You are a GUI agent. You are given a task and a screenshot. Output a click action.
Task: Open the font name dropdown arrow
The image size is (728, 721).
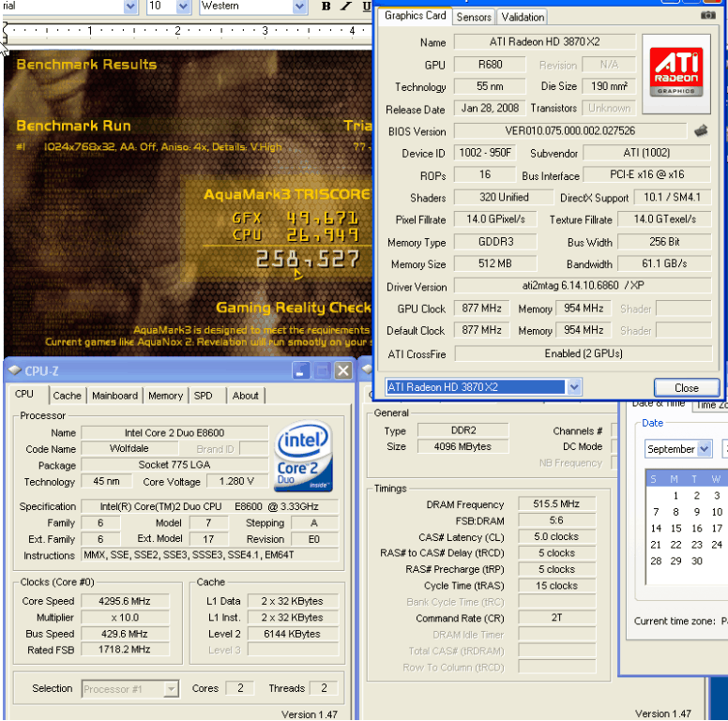point(130,6)
